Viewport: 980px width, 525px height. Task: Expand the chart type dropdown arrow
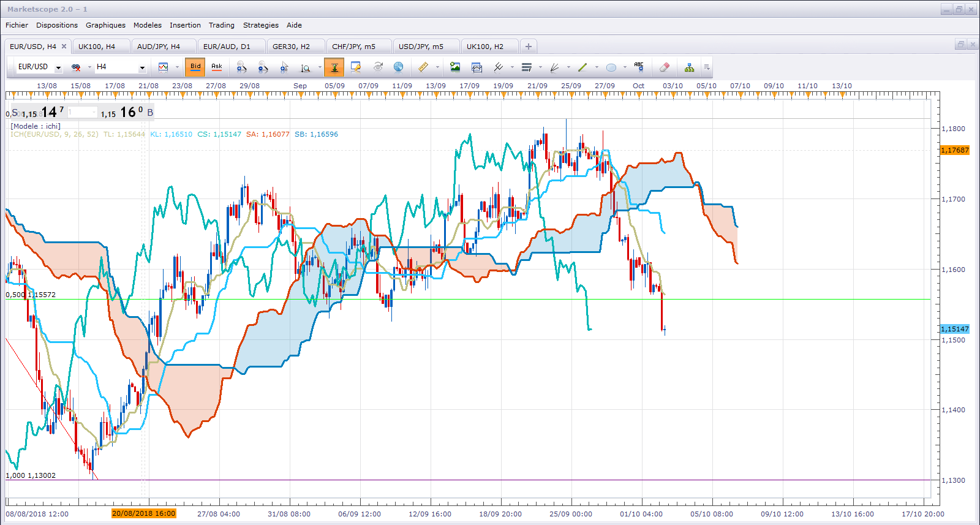[x=177, y=67]
